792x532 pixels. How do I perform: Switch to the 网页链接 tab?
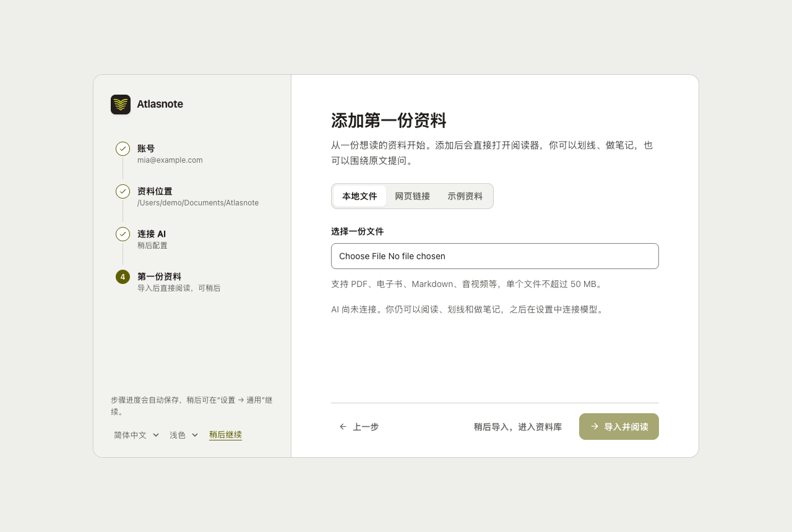click(x=412, y=196)
